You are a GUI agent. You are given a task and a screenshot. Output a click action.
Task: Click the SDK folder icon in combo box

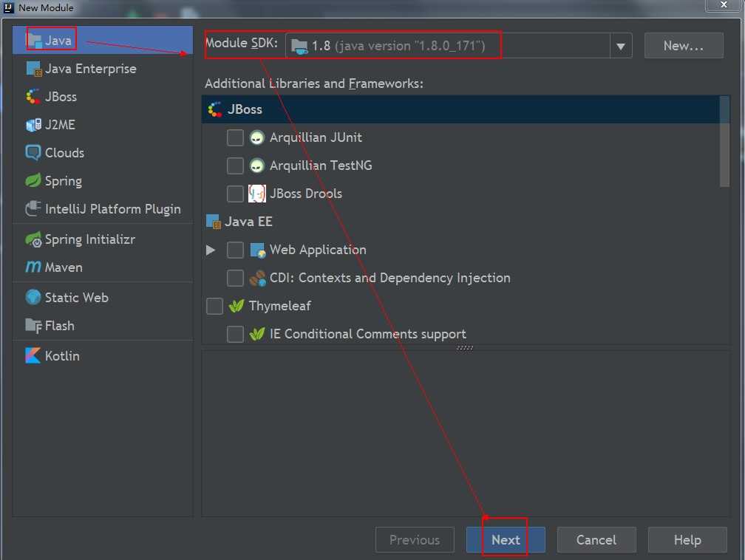[x=299, y=47]
